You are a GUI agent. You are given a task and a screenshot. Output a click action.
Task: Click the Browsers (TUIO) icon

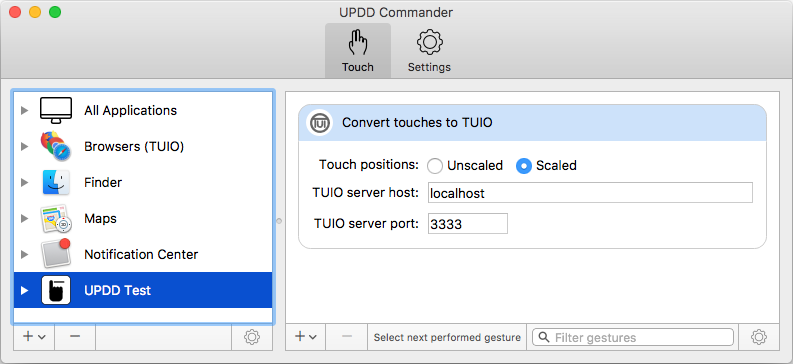pyautogui.click(x=56, y=147)
